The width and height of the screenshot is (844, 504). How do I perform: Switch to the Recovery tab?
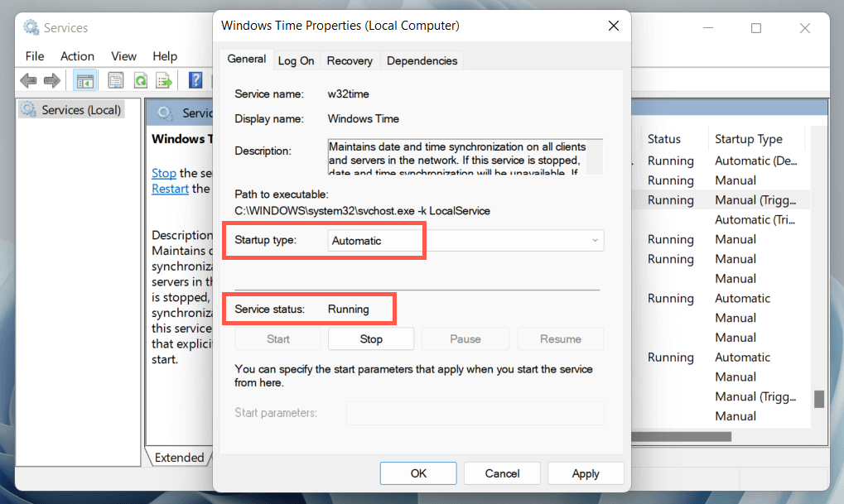[350, 60]
